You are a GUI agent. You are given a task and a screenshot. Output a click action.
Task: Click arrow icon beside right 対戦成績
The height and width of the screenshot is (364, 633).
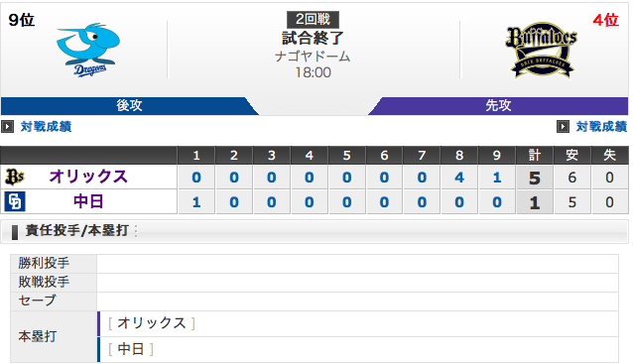pyautogui.click(x=563, y=127)
